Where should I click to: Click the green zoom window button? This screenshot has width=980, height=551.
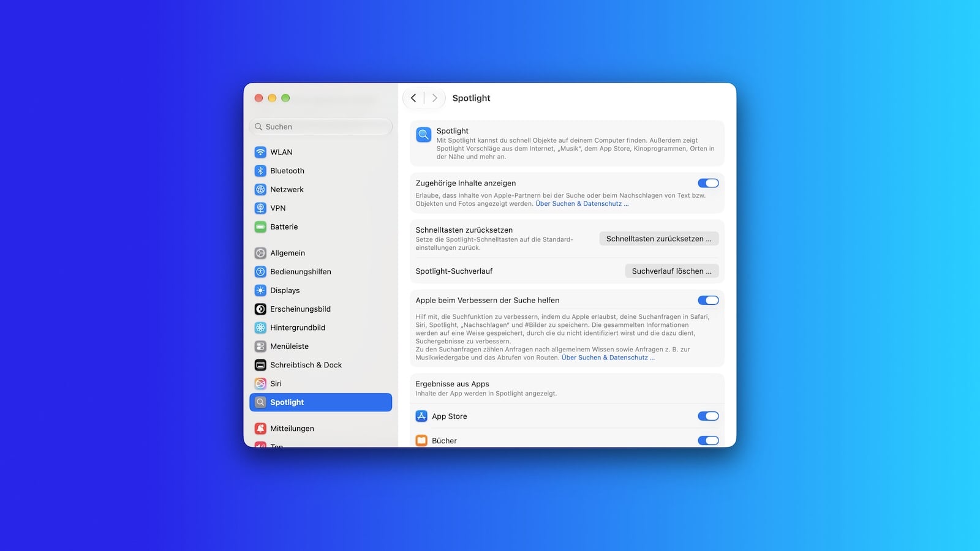coord(285,98)
